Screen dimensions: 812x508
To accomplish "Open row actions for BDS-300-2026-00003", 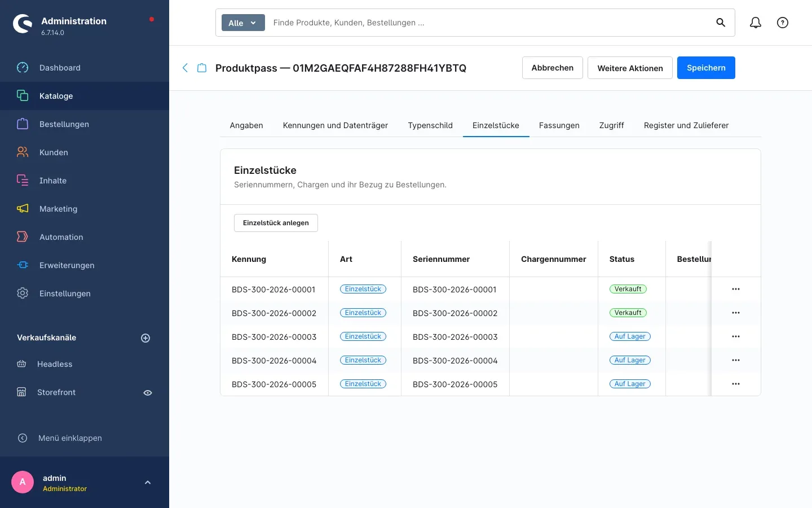I will point(736,336).
